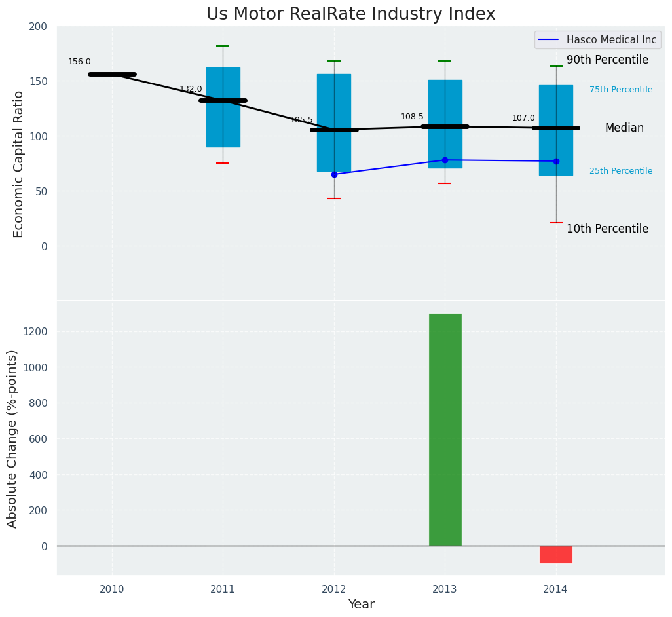The height and width of the screenshot is (617, 672).
Task: Click the 132.0 median value label
Action: pos(191,89)
